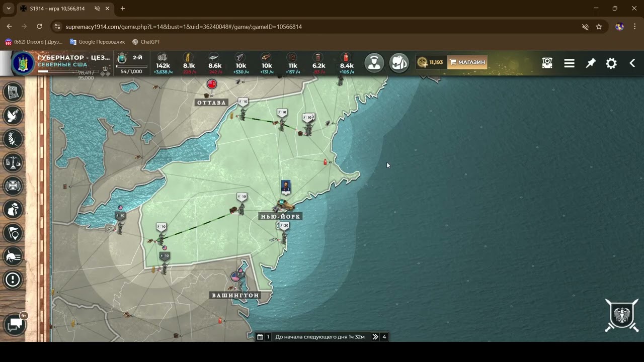The width and height of the screenshot is (644, 362).
Task: Open the hamburger main menu
Action: coord(569,63)
